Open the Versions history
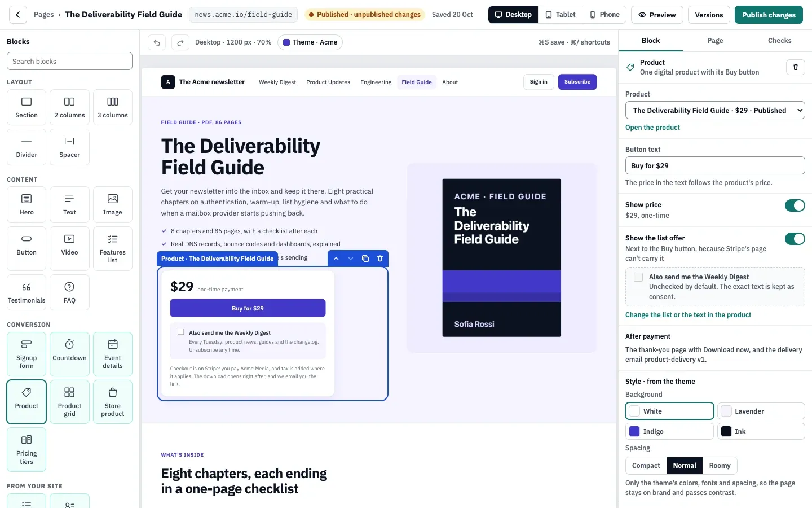This screenshot has height=508, width=812. (709, 15)
